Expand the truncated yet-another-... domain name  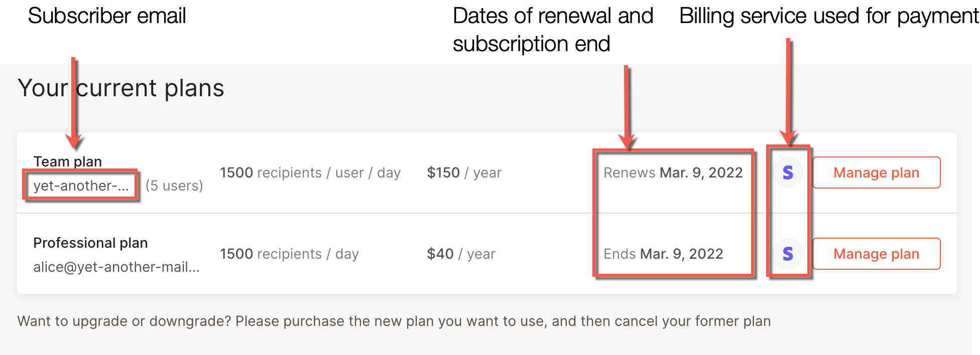pos(80,185)
